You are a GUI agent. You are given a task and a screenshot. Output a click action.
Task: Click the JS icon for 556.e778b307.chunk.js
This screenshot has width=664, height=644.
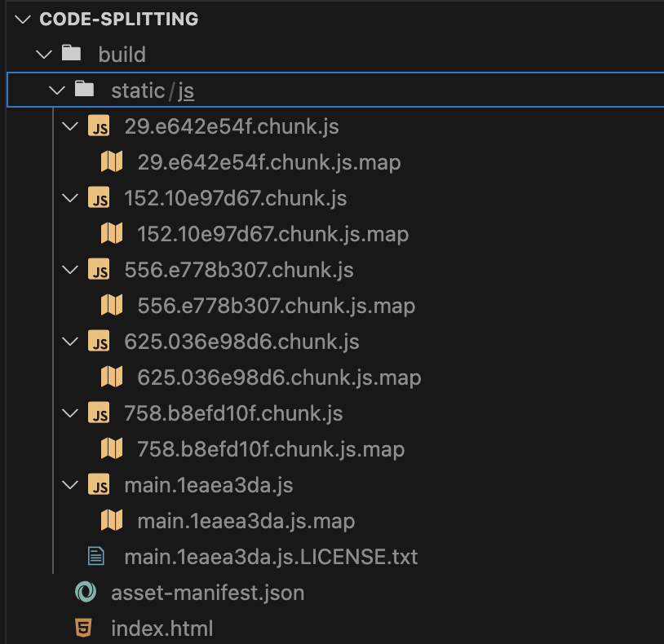99,269
